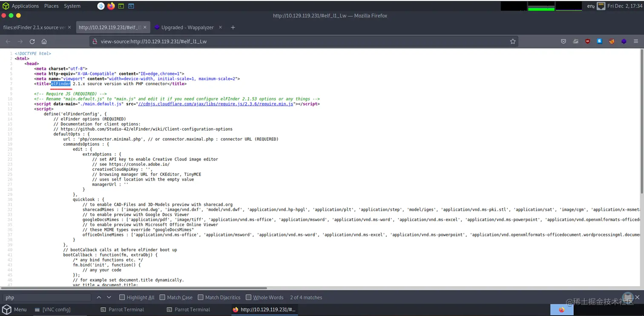Close the elFinder 2.1.x source tab
The height and width of the screenshot is (316, 644).
coord(69,27)
